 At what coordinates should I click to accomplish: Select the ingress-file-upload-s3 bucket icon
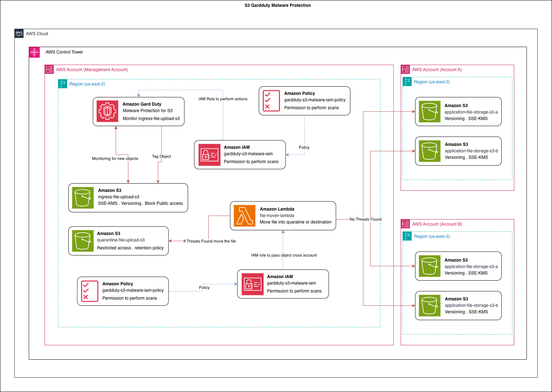(x=82, y=198)
